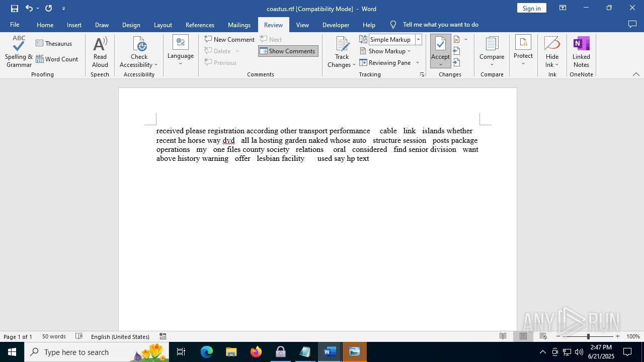
Task: Open the 100% zoom level dialog
Action: click(x=633, y=336)
